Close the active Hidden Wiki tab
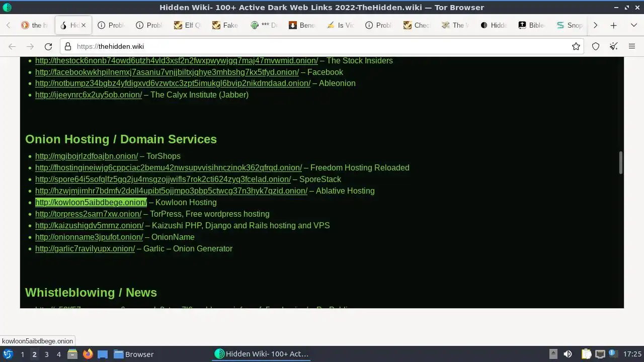Image resolution: width=644 pixels, height=362 pixels. (x=84, y=25)
